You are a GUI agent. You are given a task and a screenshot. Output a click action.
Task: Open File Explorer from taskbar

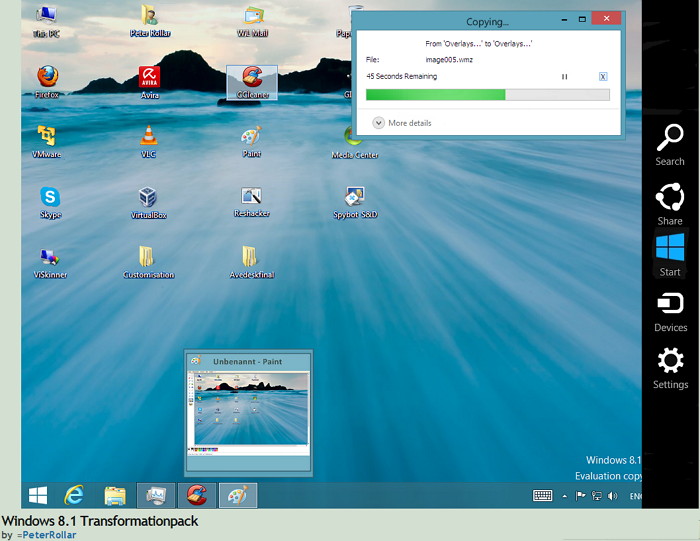115,495
